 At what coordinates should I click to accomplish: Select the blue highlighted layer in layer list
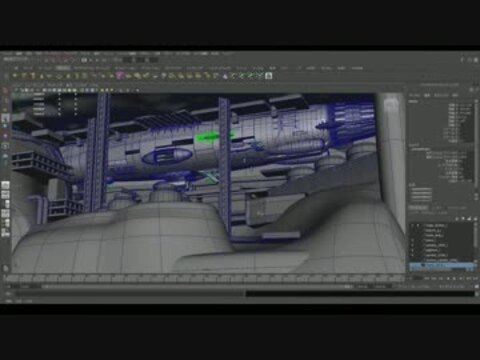tap(441, 266)
